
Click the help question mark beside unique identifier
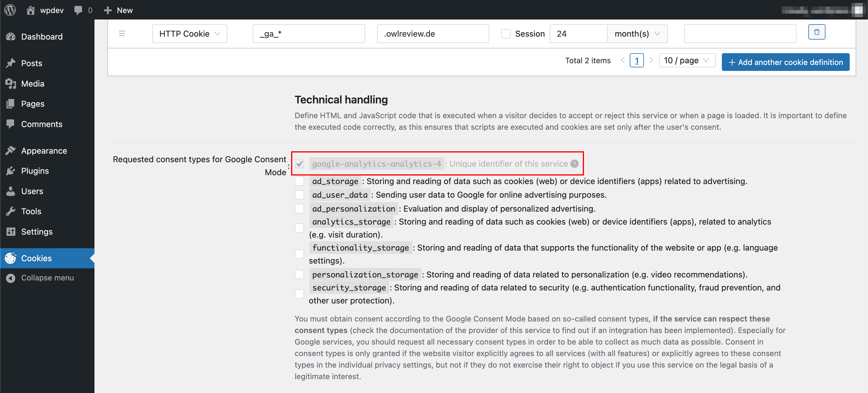coord(575,164)
